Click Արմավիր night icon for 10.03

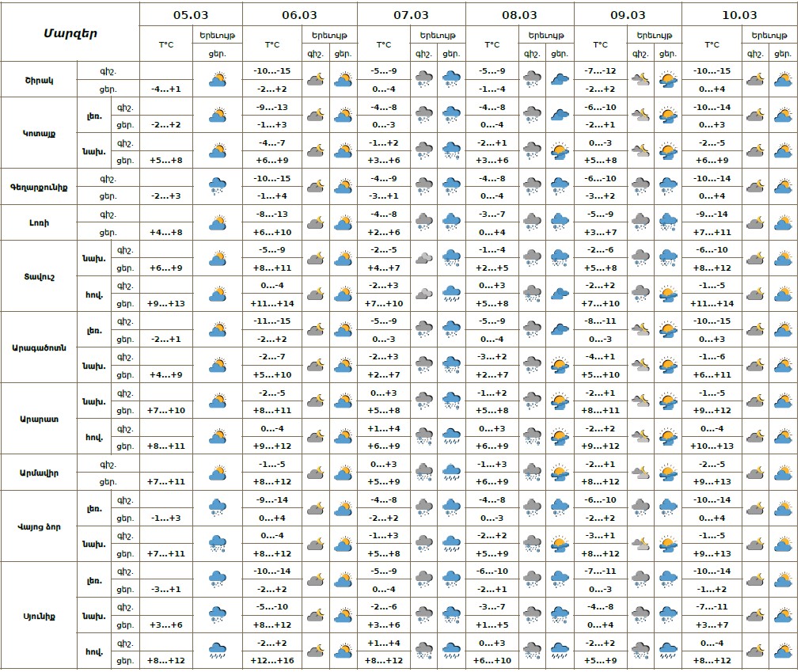click(x=756, y=473)
